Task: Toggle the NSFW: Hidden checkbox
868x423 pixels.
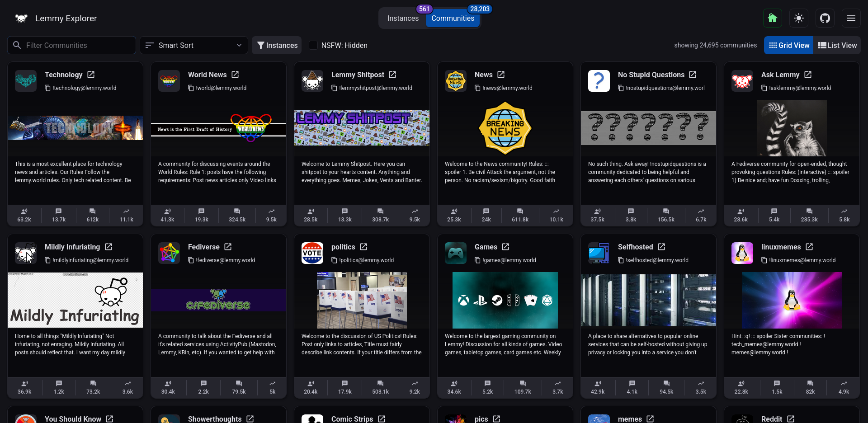Action: [x=313, y=45]
